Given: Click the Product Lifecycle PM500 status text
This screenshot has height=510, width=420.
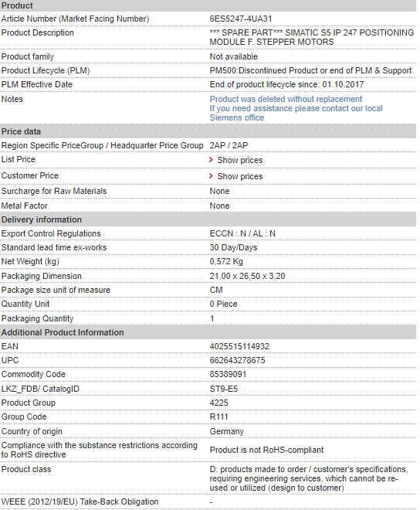Looking at the screenshot, I should pos(310,70).
